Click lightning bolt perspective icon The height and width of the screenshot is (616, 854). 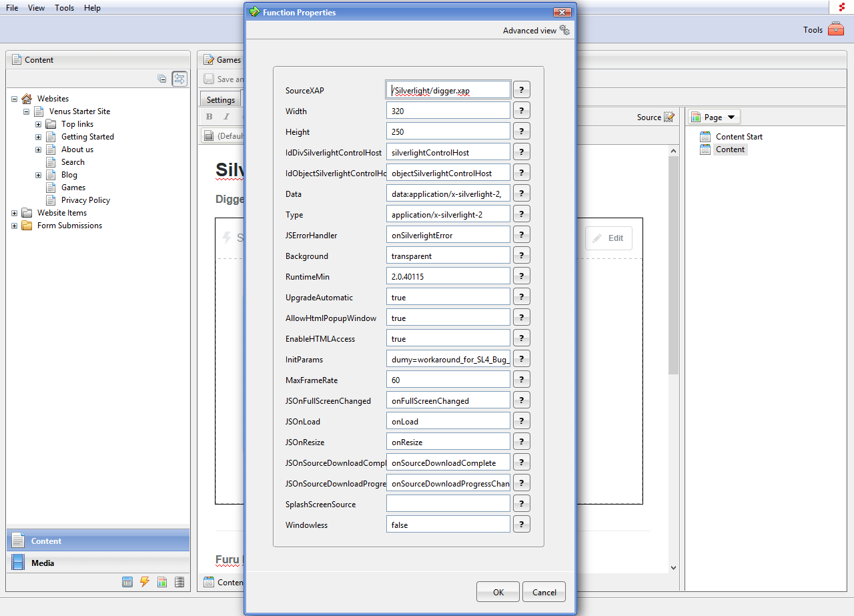point(145,582)
